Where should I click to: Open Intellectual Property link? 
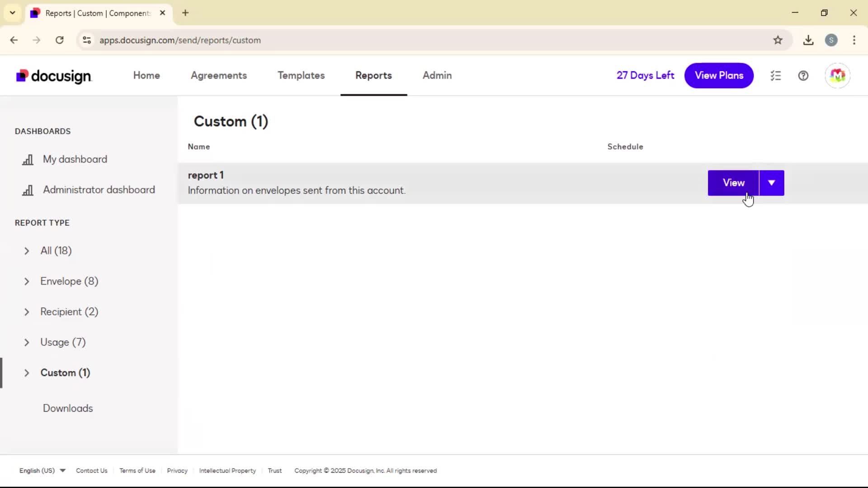(x=227, y=470)
